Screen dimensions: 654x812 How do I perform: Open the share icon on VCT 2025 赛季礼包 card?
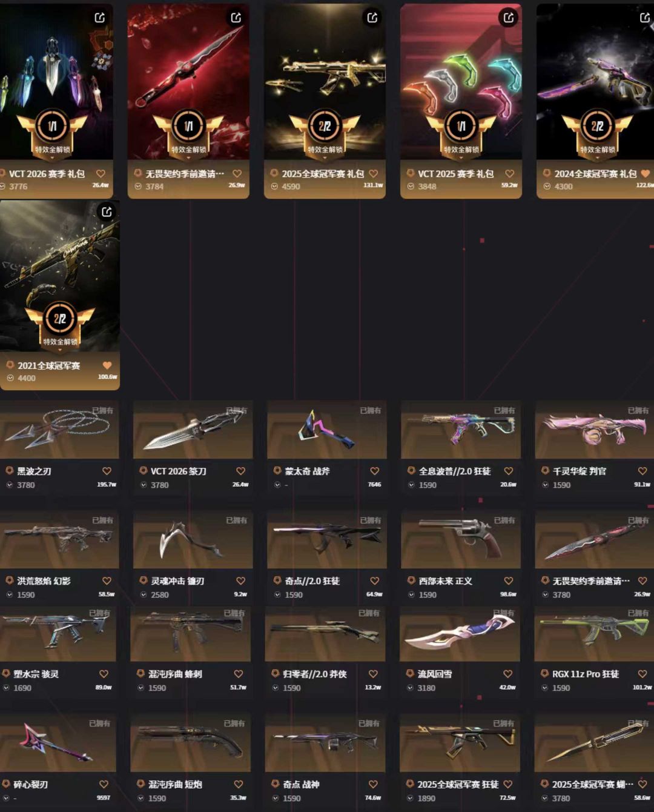[509, 18]
